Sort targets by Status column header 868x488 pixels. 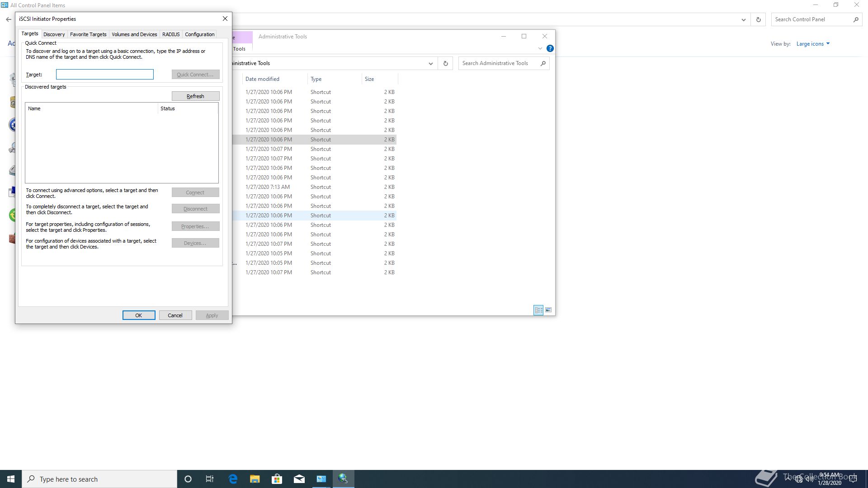pyautogui.click(x=188, y=108)
